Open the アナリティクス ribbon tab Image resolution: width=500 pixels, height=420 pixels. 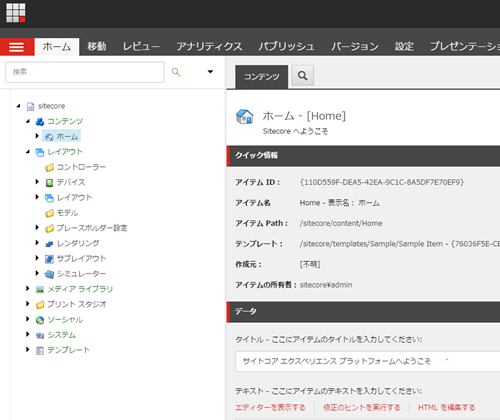coord(209,47)
